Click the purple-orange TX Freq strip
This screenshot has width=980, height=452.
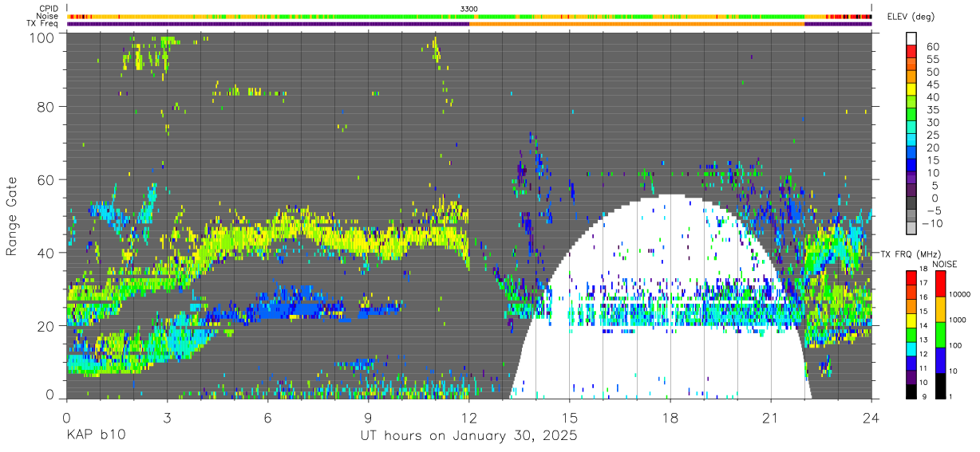[x=469, y=24]
